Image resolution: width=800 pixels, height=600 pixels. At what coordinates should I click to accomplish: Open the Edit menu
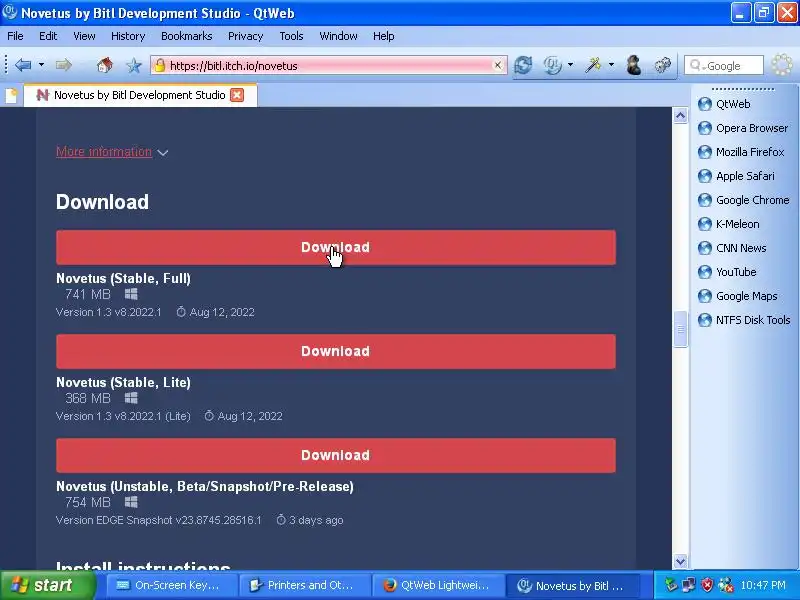coord(48,36)
